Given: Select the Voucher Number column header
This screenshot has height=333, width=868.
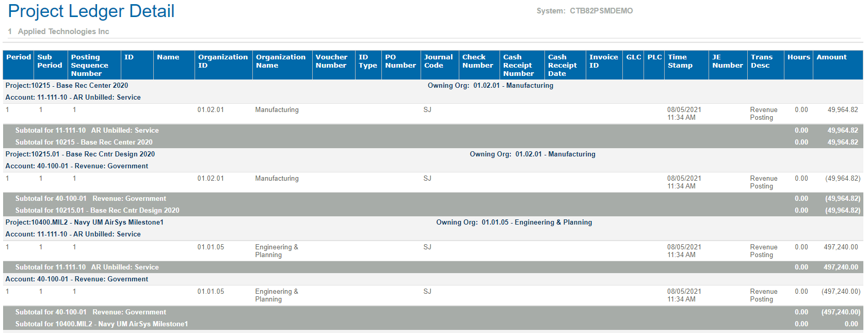Looking at the screenshot, I should point(331,61).
